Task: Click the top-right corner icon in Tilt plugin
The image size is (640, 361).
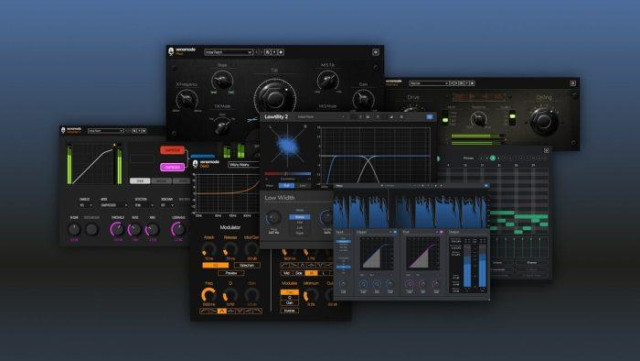Action: coord(376,52)
